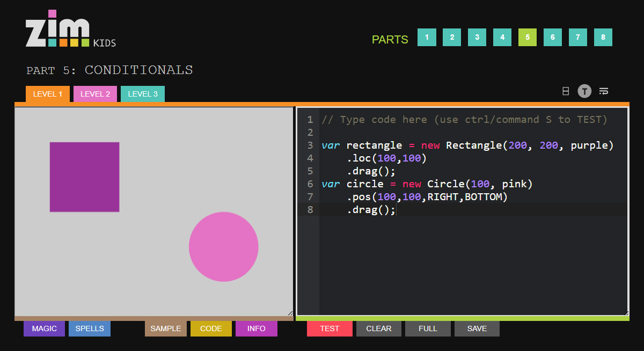Select the Level 1 tab
The image size is (644, 351).
pos(48,94)
